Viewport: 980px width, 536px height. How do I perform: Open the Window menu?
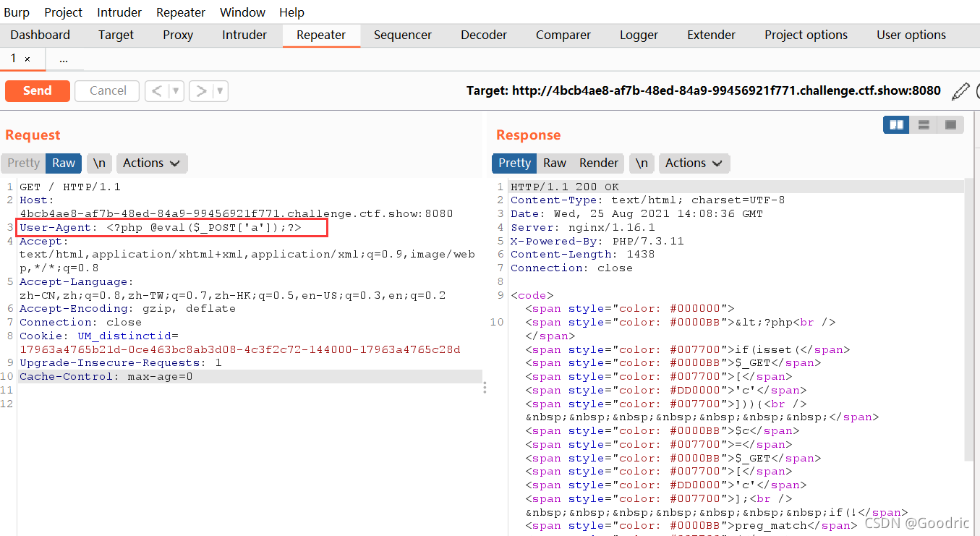242,12
